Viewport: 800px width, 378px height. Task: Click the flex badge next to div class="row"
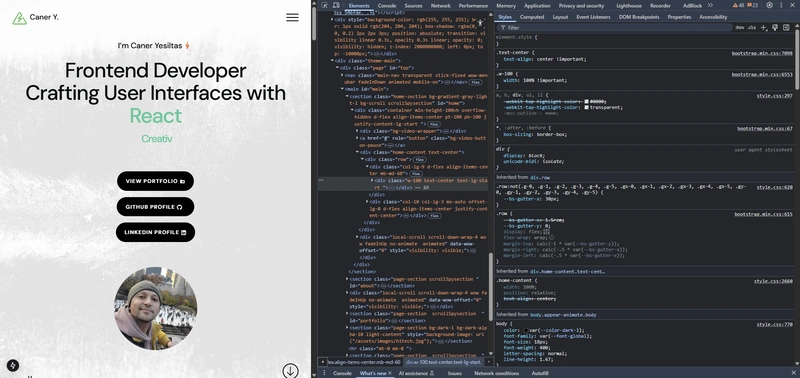click(x=419, y=160)
